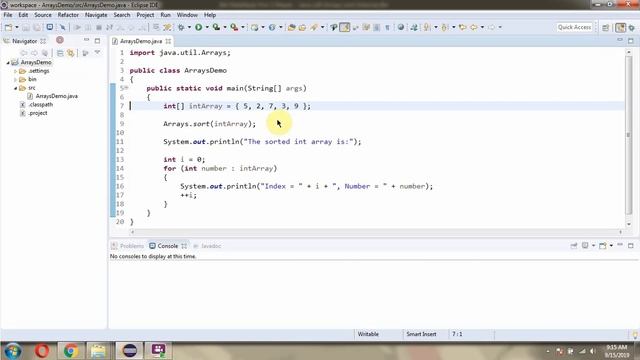The width and height of the screenshot is (640, 360).
Task: Select the Navigator view tab
Action: [x=24, y=41]
